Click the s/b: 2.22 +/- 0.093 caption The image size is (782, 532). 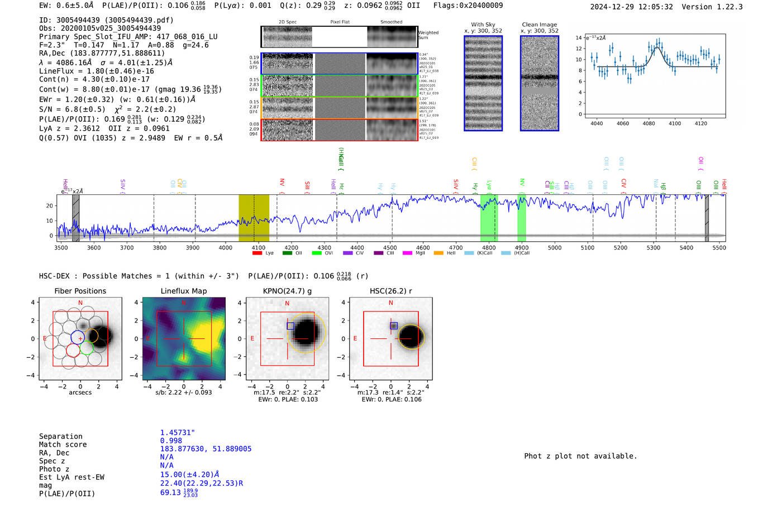pos(184,392)
